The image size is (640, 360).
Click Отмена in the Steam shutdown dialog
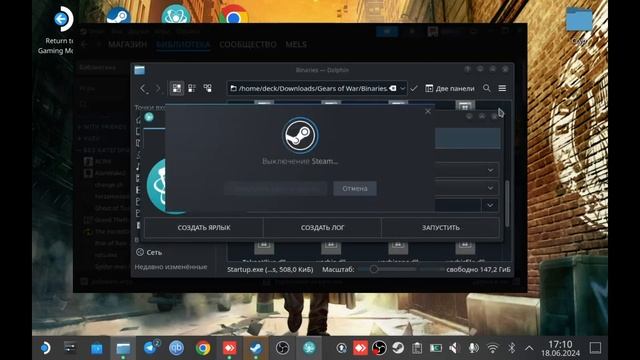coord(355,189)
